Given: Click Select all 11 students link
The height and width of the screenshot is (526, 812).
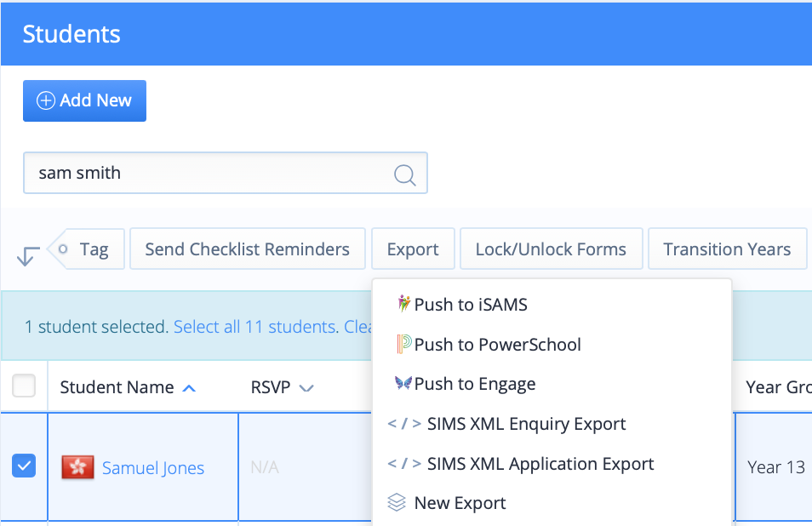Looking at the screenshot, I should pos(256,327).
